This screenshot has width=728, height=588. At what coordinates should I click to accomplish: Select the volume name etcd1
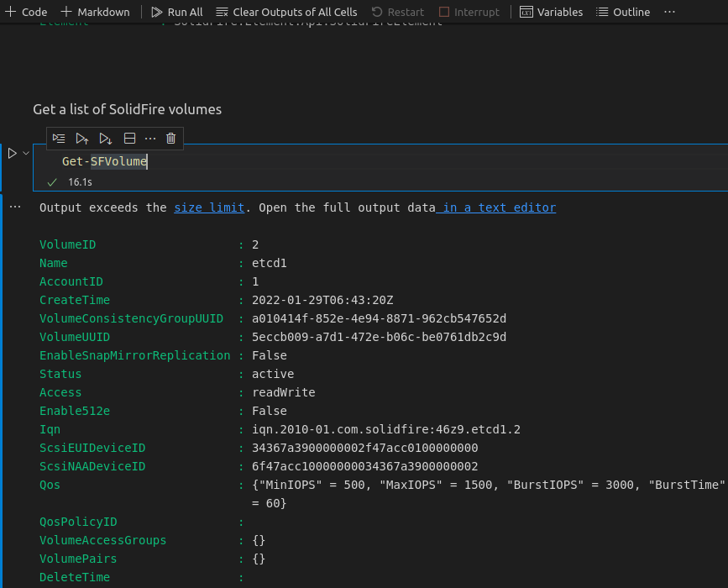pyautogui.click(x=270, y=263)
